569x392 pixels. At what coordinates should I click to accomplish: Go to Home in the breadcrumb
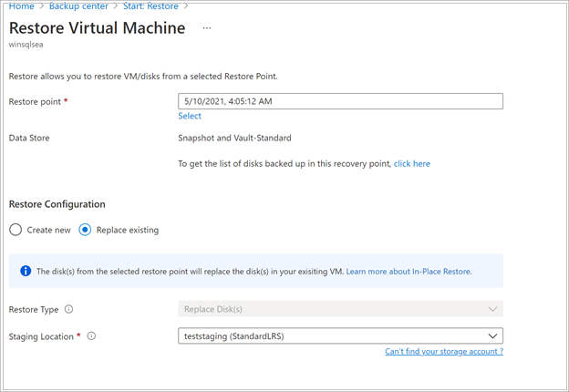click(x=22, y=6)
